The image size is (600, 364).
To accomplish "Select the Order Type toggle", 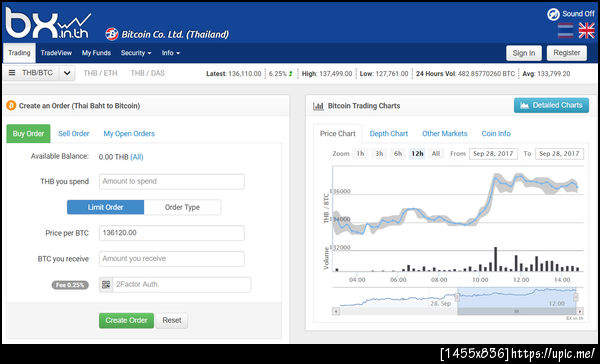I will point(182,207).
